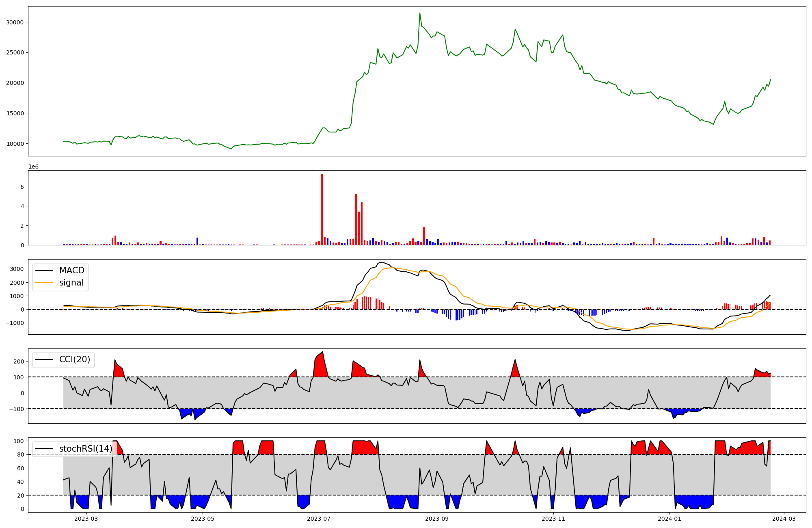The image size is (812, 528).
Task: Click the orange signal line legend swatch
Action: point(44,283)
